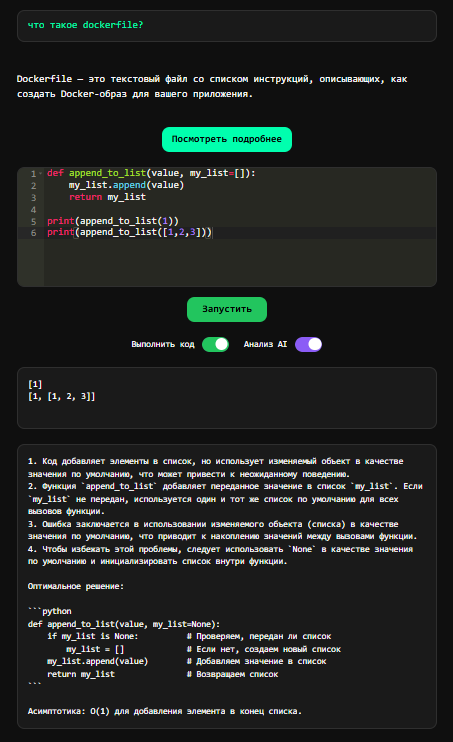This screenshot has width=453, height=742.
Task: Click output line '[1, [1, 2, 3]]'
Action: [62, 396]
